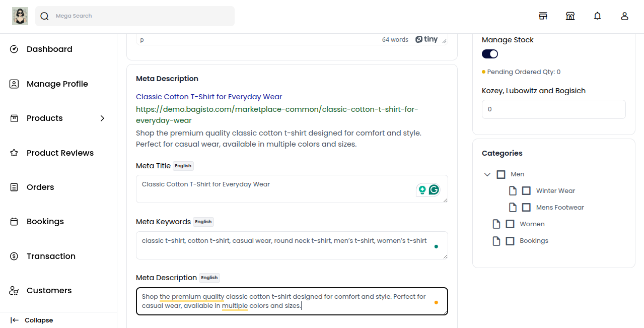The width and height of the screenshot is (644, 328).
Task: Open the Product Reviews sidebar icon
Action: point(14,153)
